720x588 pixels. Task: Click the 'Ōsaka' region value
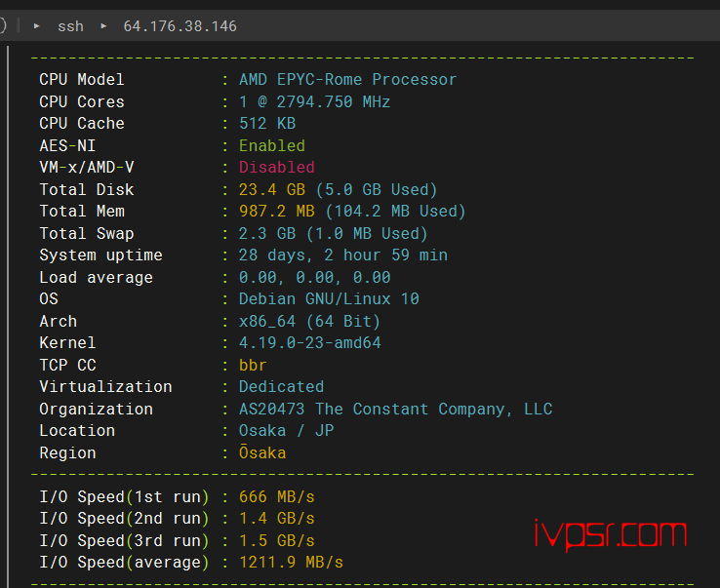(262, 452)
